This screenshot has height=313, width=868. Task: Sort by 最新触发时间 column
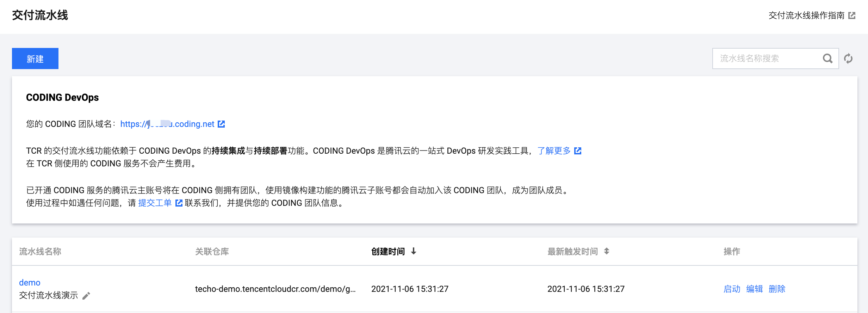(x=578, y=251)
